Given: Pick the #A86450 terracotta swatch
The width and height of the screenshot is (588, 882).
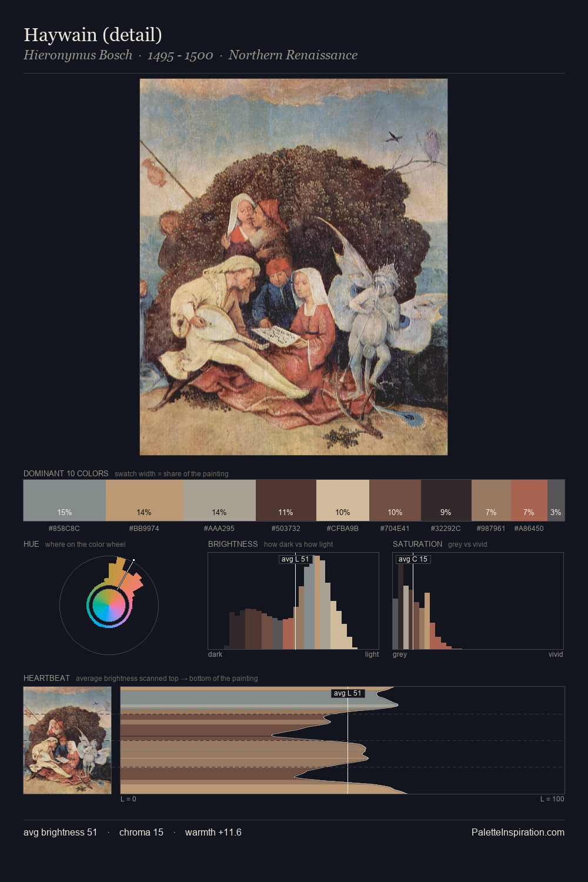Looking at the screenshot, I should coord(529,500).
